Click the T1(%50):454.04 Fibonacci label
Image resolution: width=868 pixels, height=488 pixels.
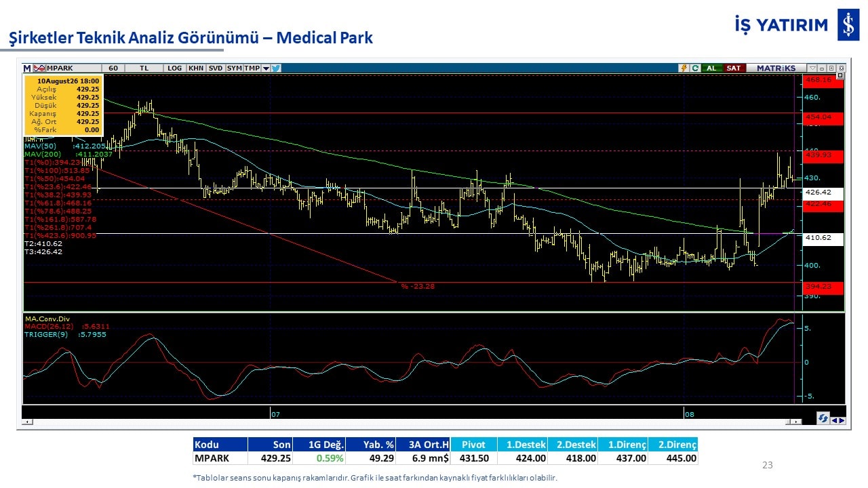(x=54, y=178)
